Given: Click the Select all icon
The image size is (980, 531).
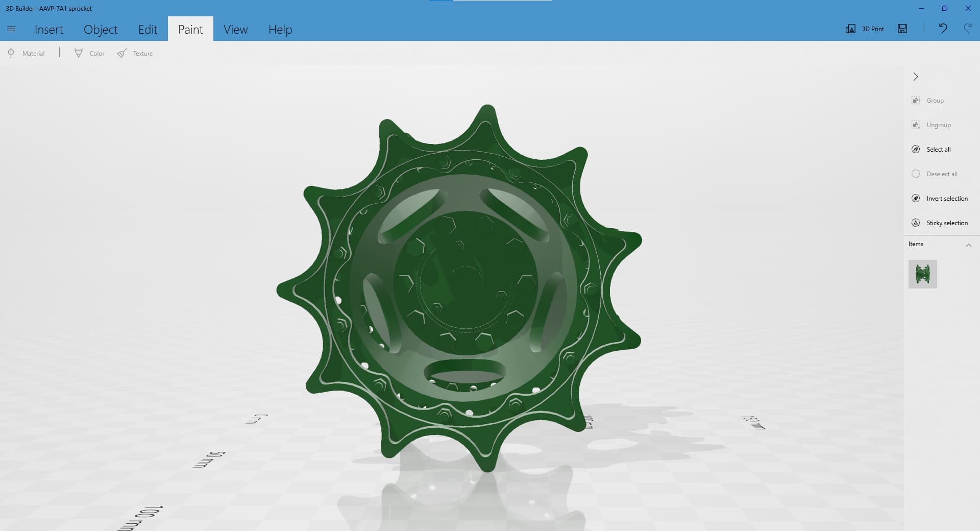Looking at the screenshot, I should (916, 150).
